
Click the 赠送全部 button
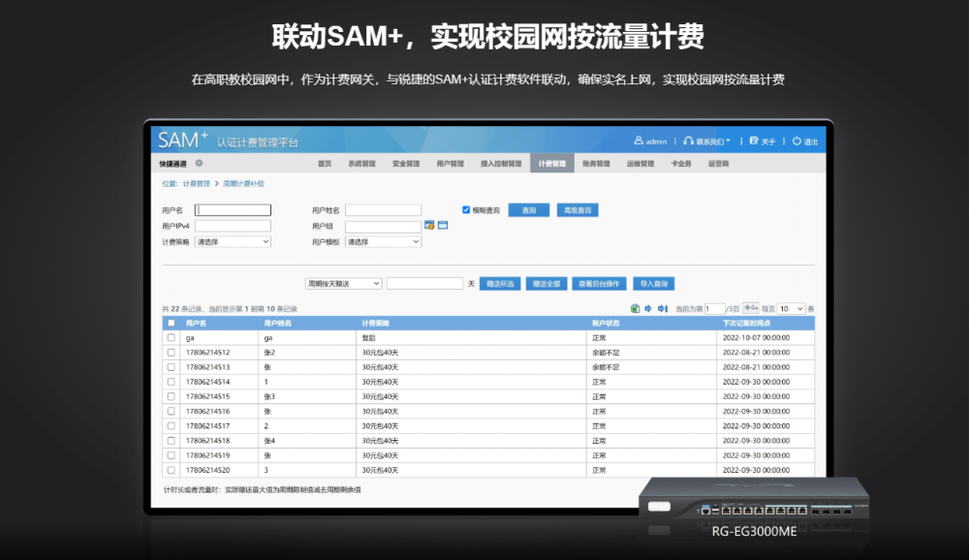coord(547,284)
